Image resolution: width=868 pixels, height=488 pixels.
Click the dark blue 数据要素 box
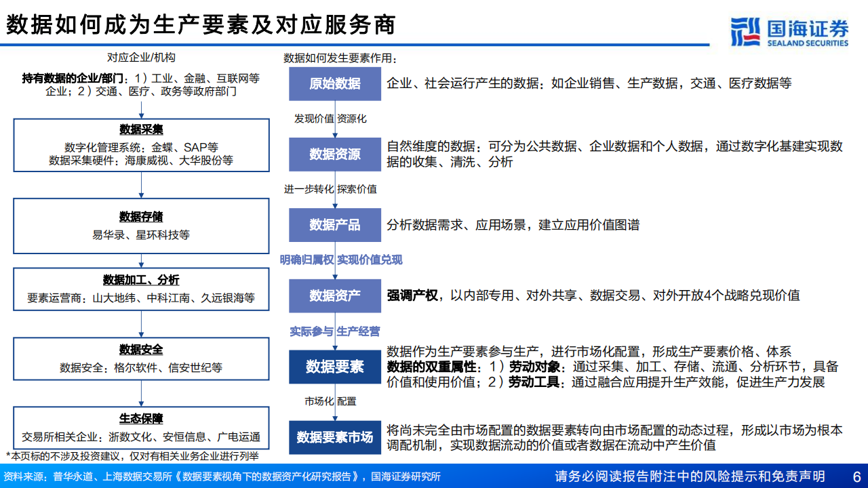(x=335, y=367)
